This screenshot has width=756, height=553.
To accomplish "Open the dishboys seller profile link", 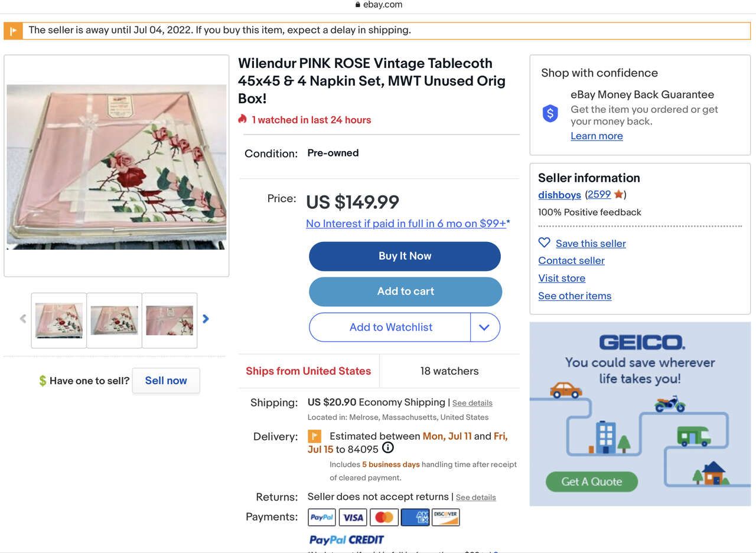I will (559, 195).
